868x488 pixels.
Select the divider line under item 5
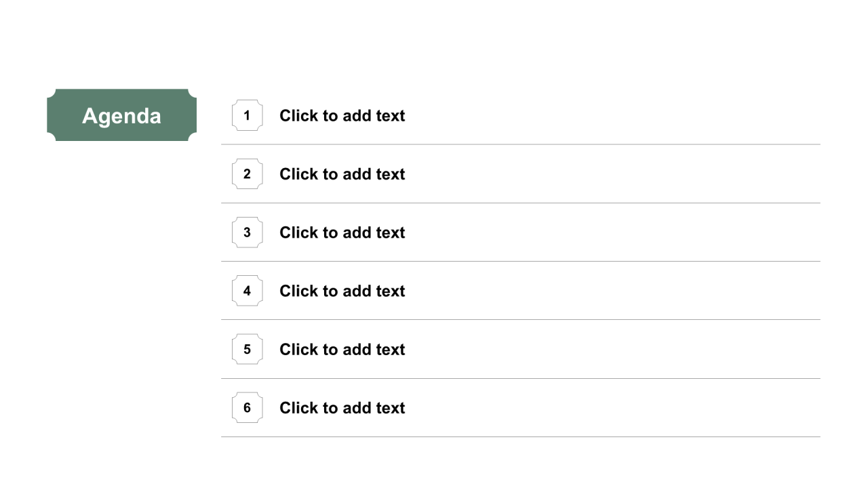[520, 378]
